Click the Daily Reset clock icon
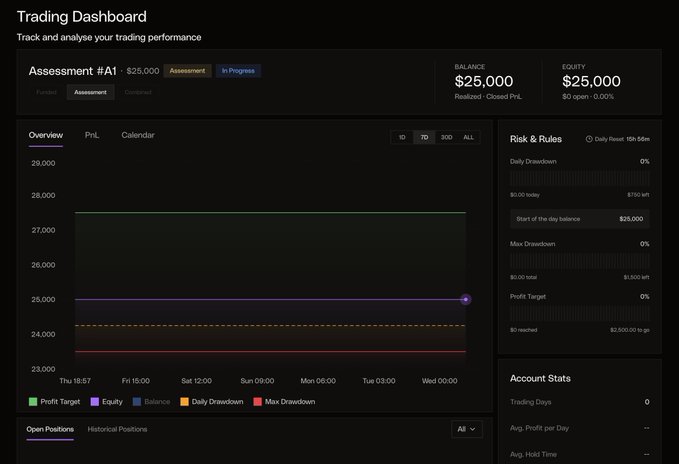The height and width of the screenshot is (464, 679). pos(589,139)
